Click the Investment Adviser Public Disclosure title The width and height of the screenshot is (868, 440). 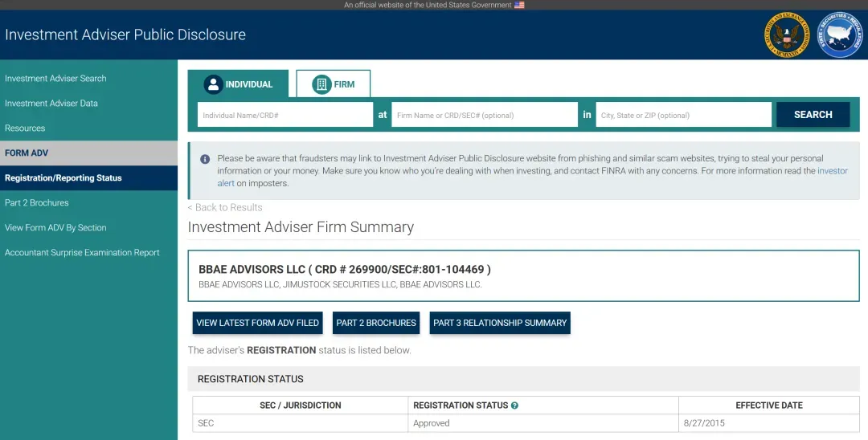pyautogui.click(x=125, y=35)
